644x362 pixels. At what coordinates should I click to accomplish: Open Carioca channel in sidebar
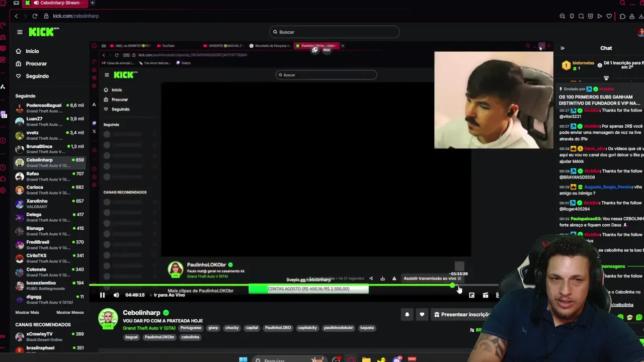coord(49,190)
